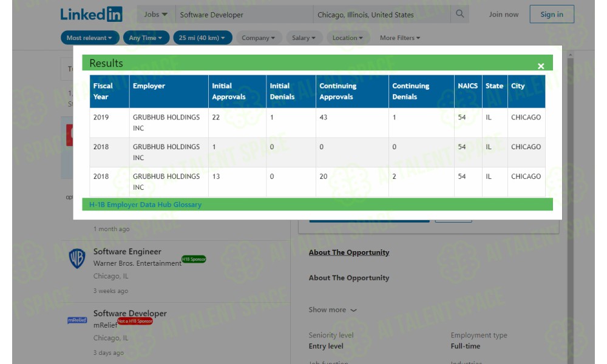This screenshot has width=607, height=364.
Task: Open the Warner Bros. logo thumbnail
Action: [x=77, y=258]
